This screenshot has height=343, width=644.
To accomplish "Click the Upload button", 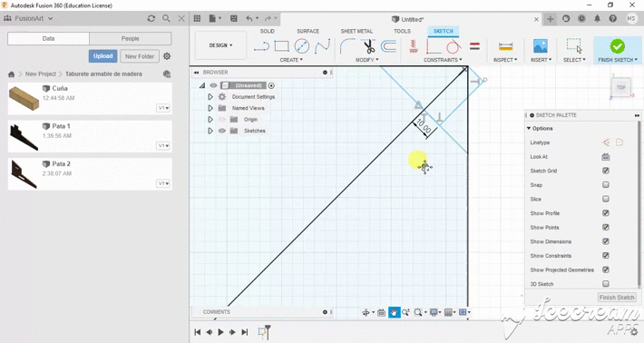I will pyautogui.click(x=102, y=56).
